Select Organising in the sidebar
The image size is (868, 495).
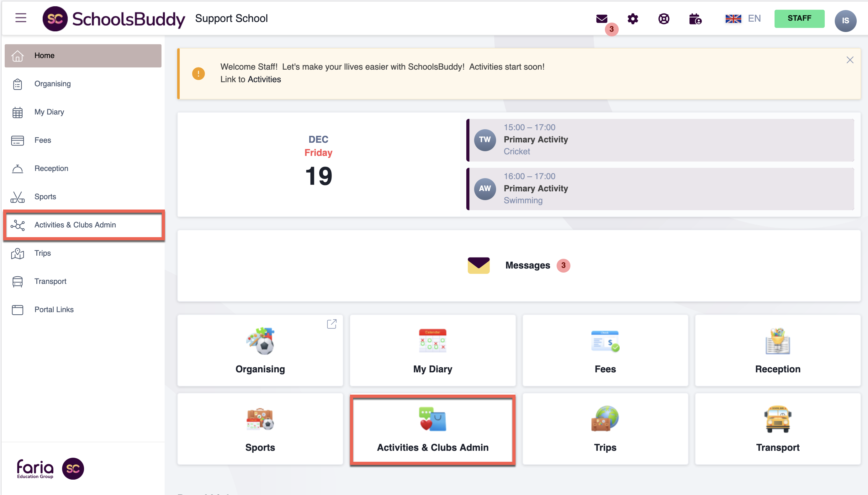click(52, 84)
